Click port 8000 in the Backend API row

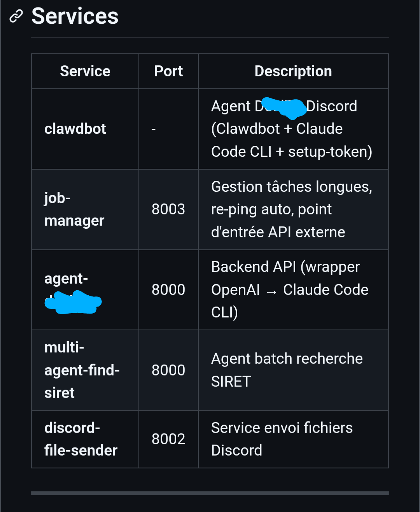(x=168, y=289)
